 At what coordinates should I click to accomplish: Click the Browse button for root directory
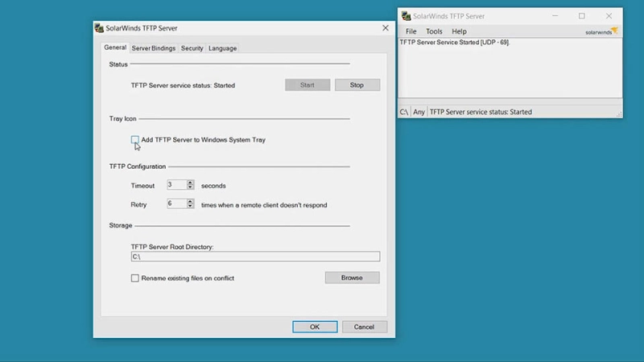(x=352, y=278)
